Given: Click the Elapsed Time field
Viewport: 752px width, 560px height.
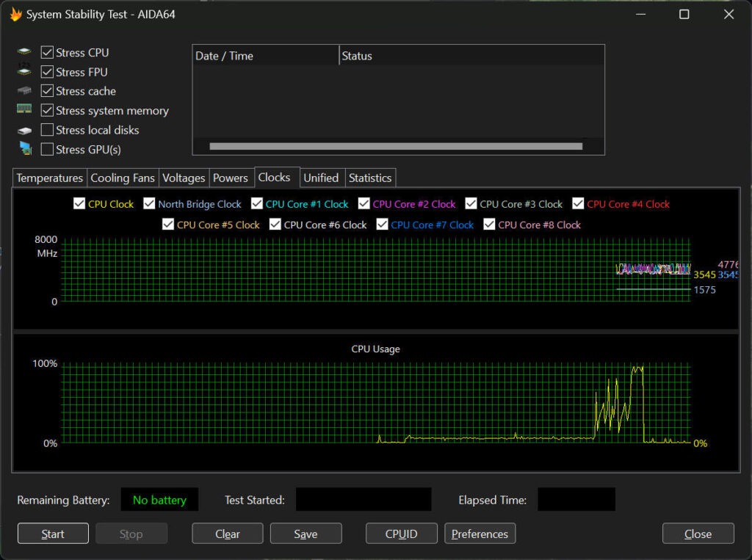Looking at the screenshot, I should [576, 500].
